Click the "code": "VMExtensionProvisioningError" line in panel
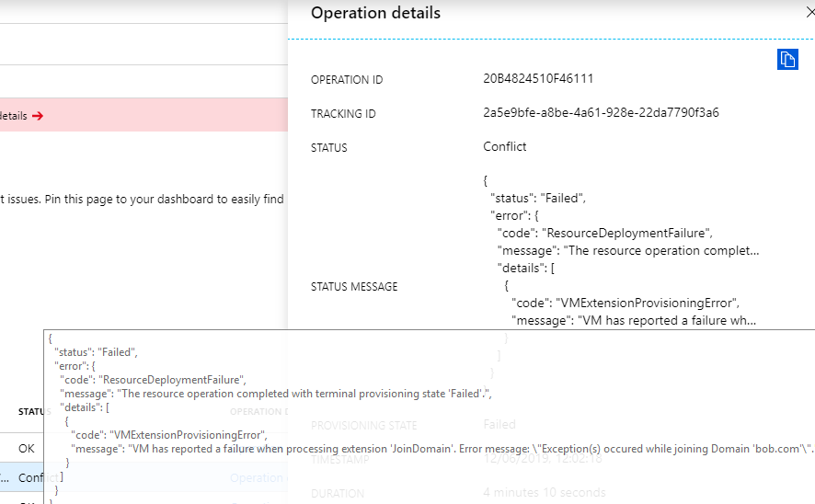Viewport: 815px width, 504px height. tap(626, 303)
